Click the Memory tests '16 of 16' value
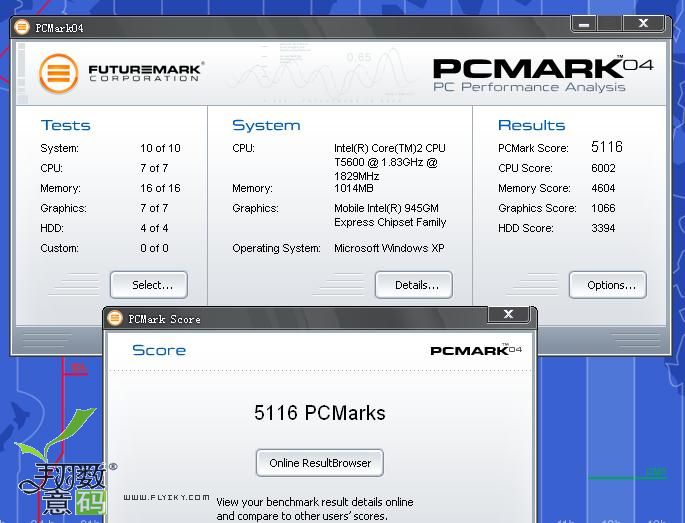This screenshot has height=523, width=685. click(x=160, y=188)
